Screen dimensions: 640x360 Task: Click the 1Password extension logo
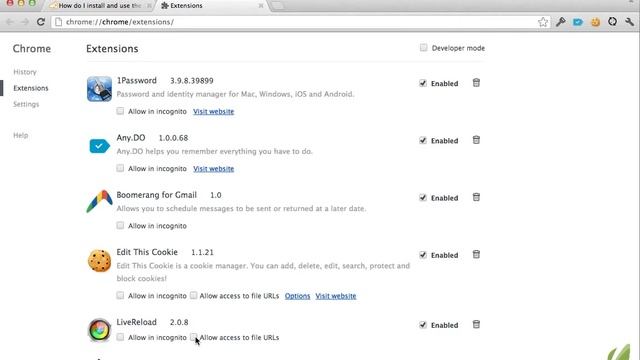[x=99, y=89]
